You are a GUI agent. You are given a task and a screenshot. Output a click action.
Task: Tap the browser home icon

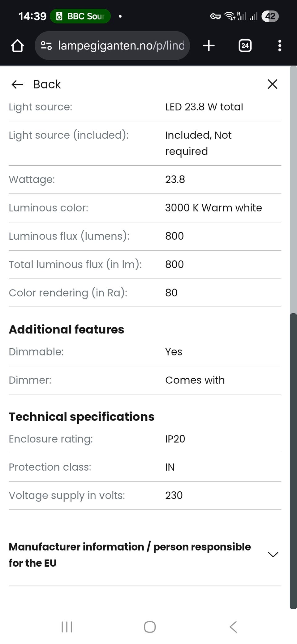[17, 46]
